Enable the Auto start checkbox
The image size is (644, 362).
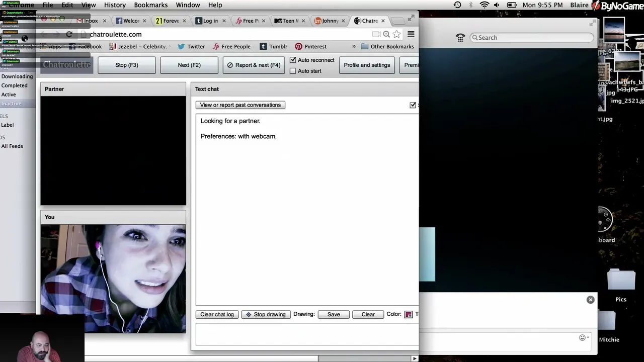click(x=293, y=71)
